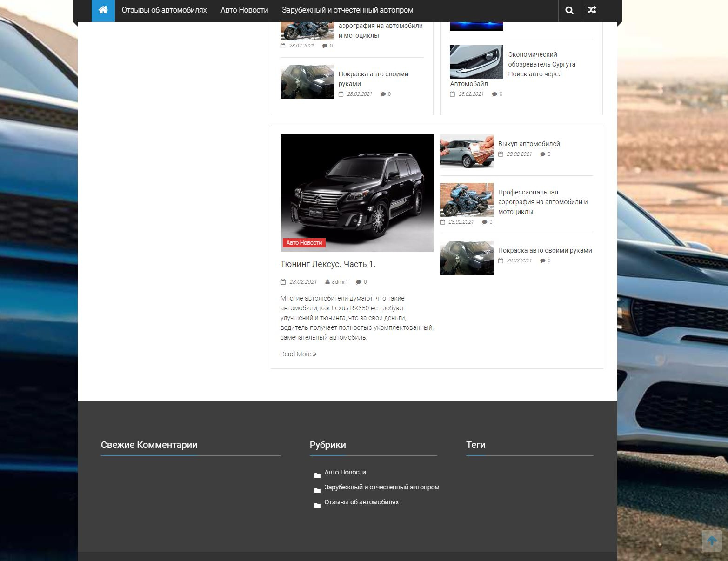This screenshot has width=728, height=561.
Task: Open the search magnifier icon
Action: click(x=569, y=10)
